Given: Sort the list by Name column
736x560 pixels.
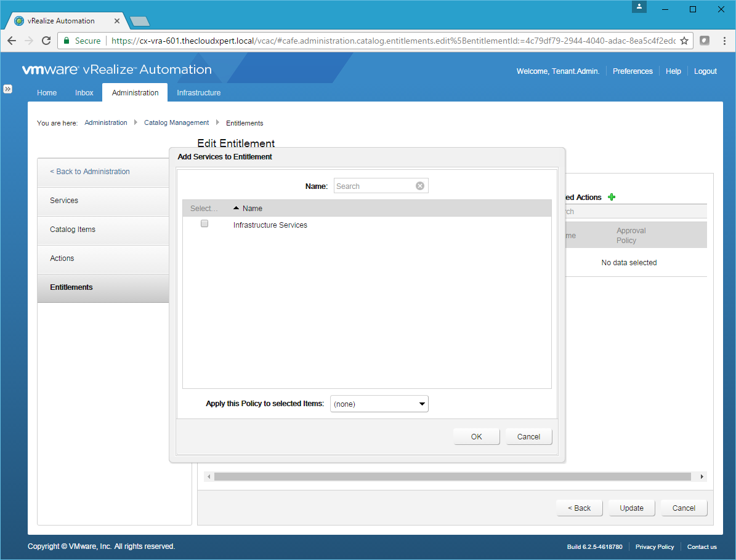Looking at the screenshot, I should click(x=252, y=209).
